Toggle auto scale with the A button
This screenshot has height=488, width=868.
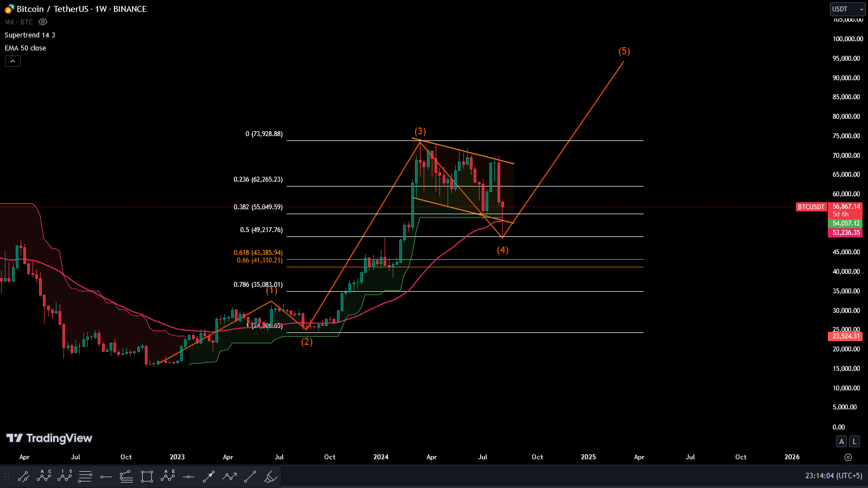pos(841,441)
